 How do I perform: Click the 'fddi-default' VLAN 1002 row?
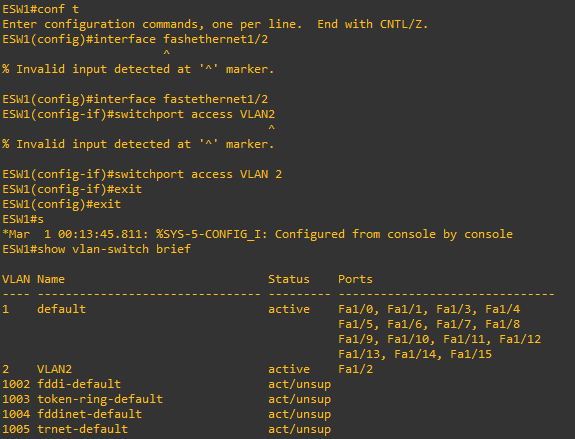(x=166, y=384)
